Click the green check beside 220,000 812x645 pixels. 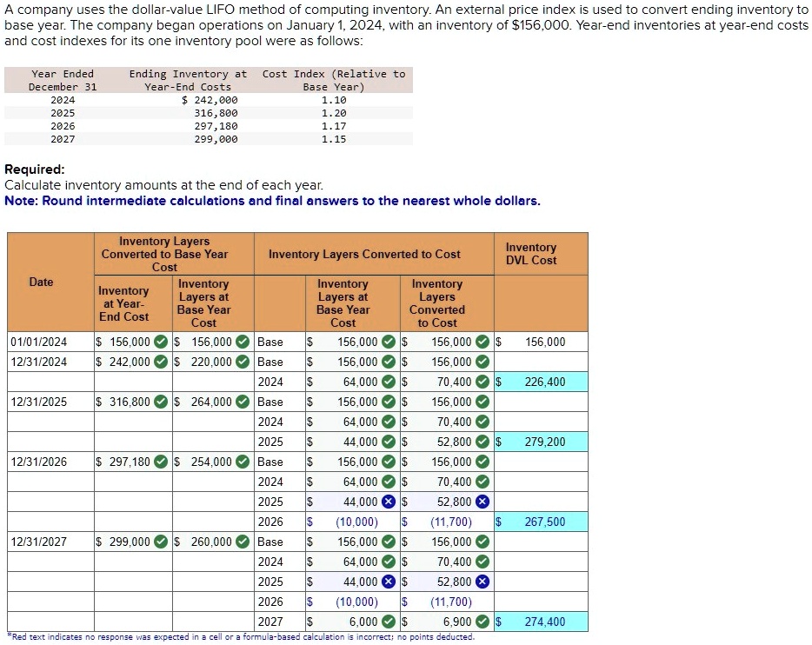coord(243,362)
